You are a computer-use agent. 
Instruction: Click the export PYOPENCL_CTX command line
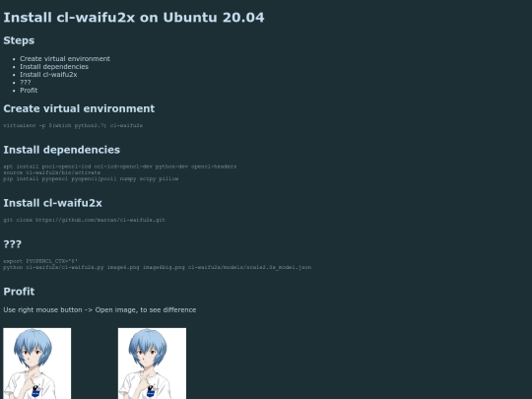tap(40, 261)
